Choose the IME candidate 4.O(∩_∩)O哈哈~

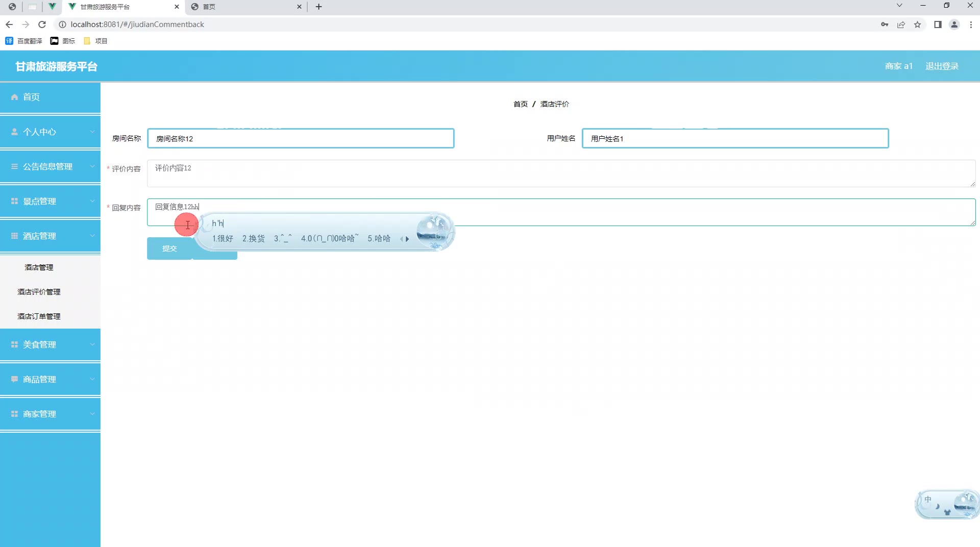pyautogui.click(x=330, y=239)
